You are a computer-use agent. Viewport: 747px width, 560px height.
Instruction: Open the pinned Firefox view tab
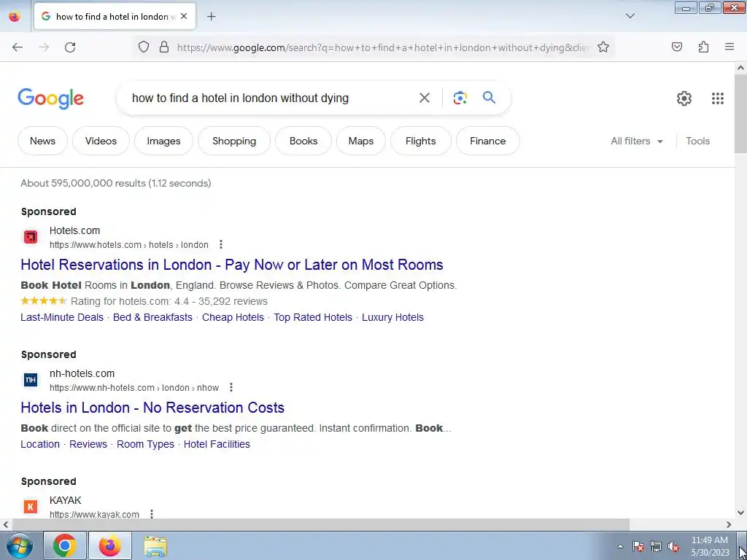[15, 17]
